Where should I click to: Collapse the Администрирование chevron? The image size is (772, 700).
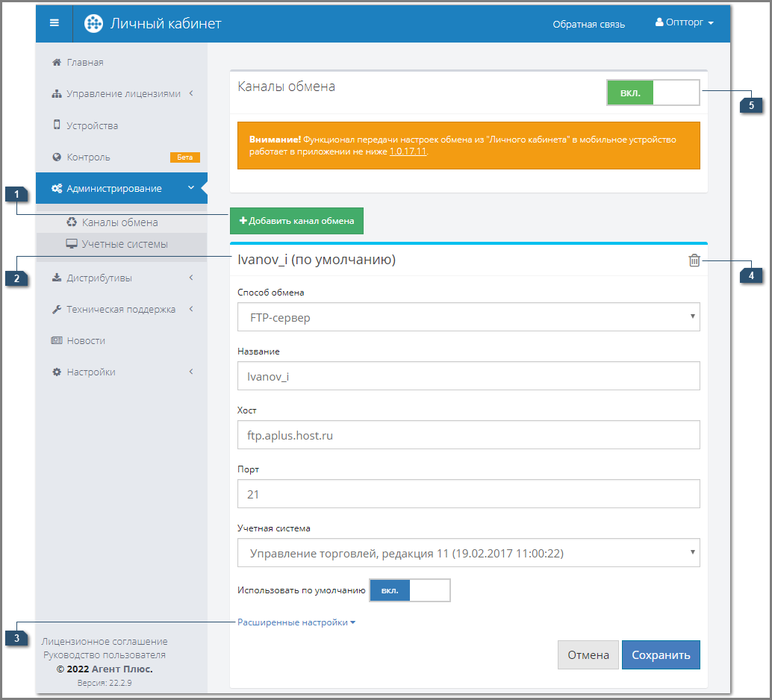(191, 187)
